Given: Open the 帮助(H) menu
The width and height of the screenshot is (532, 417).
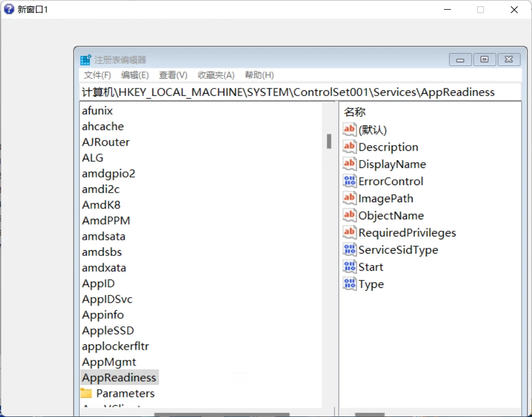Looking at the screenshot, I should tap(259, 75).
